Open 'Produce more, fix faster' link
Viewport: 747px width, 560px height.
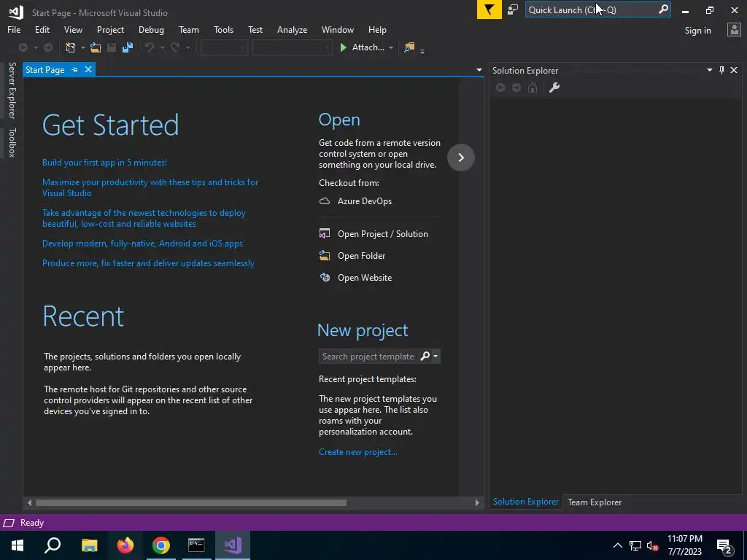(148, 262)
